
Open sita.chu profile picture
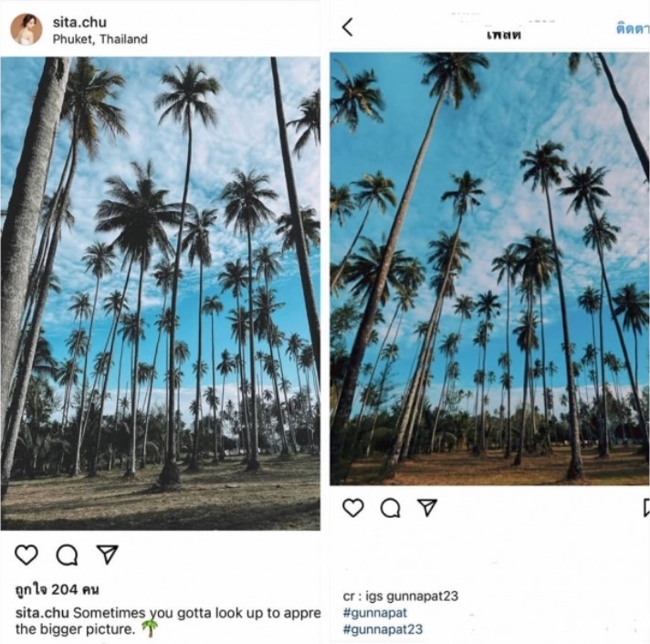click(26, 29)
